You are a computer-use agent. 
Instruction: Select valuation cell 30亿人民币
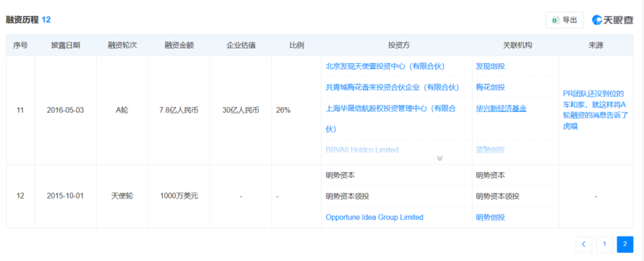241,110
